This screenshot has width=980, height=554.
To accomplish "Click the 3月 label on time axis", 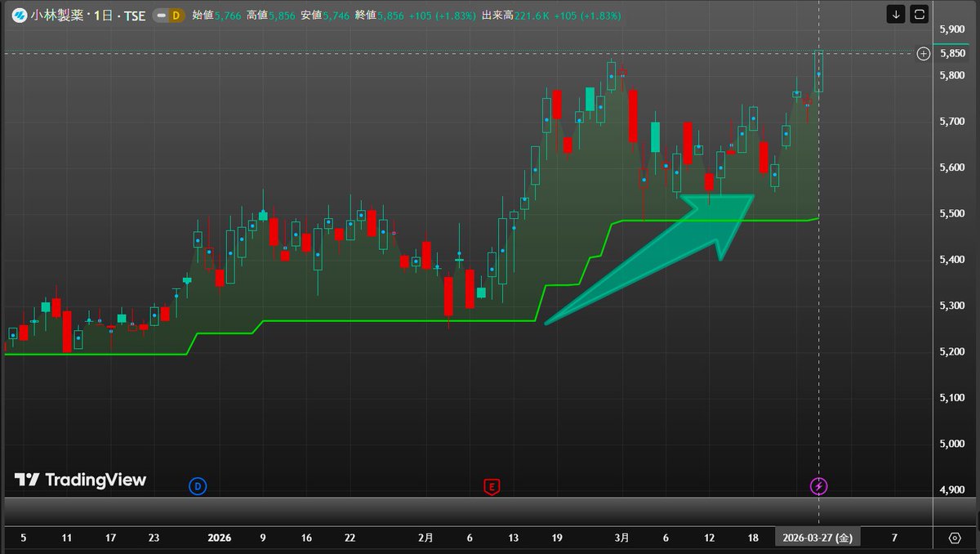I will [621, 538].
